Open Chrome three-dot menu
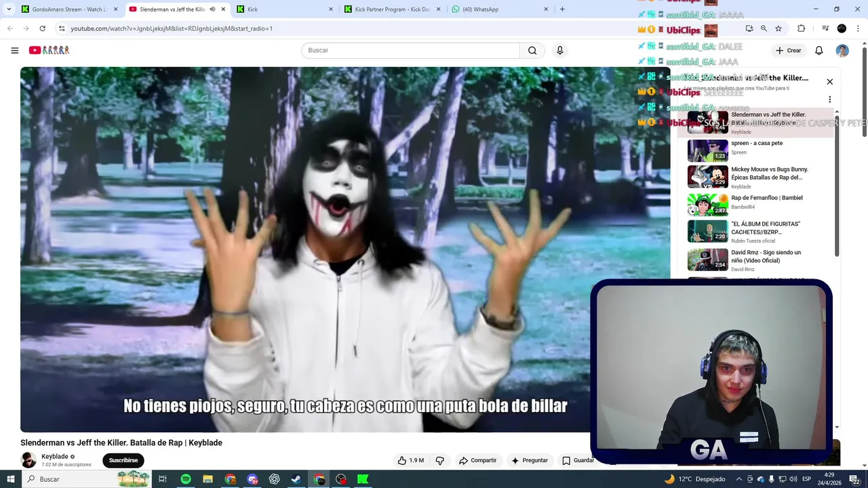This screenshot has width=868, height=488. [858, 28]
